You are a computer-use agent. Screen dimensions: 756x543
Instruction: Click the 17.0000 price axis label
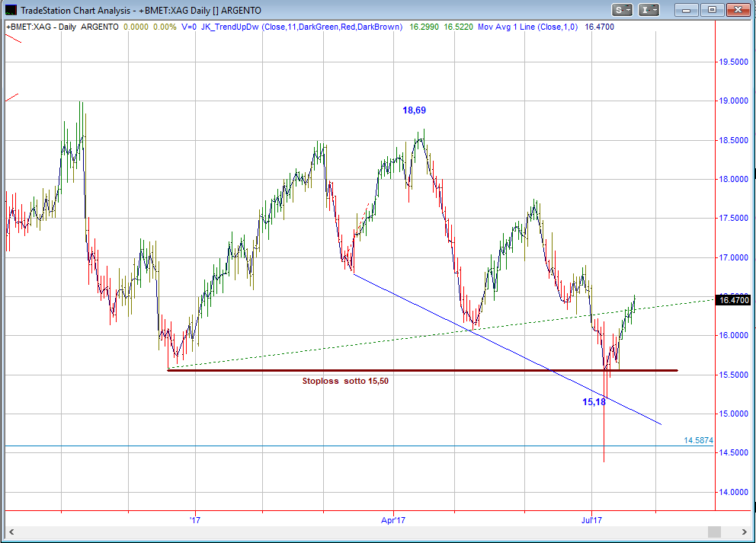(x=733, y=257)
